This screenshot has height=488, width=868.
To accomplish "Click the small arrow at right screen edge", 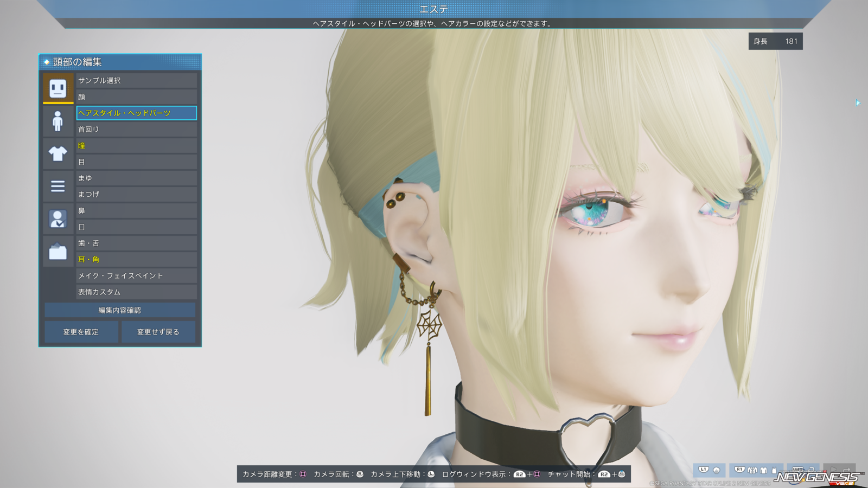I will [x=858, y=102].
